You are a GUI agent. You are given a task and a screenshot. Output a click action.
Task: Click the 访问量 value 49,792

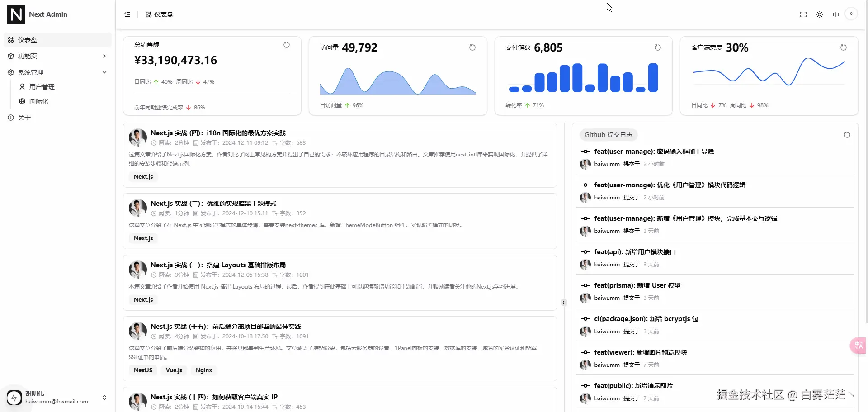click(x=359, y=47)
